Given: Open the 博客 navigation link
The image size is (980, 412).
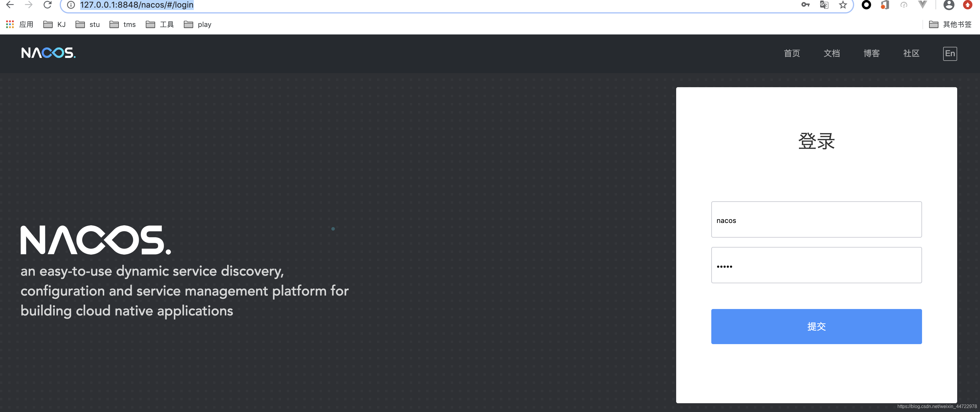Looking at the screenshot, I should tap(871, 53).
